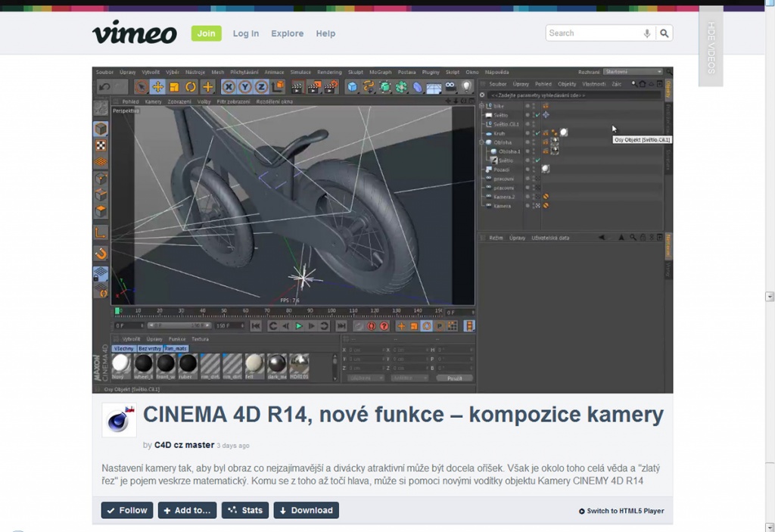Screen dimensions: 775x532
Task: Toggle the X axis lock
Action: 229,88
